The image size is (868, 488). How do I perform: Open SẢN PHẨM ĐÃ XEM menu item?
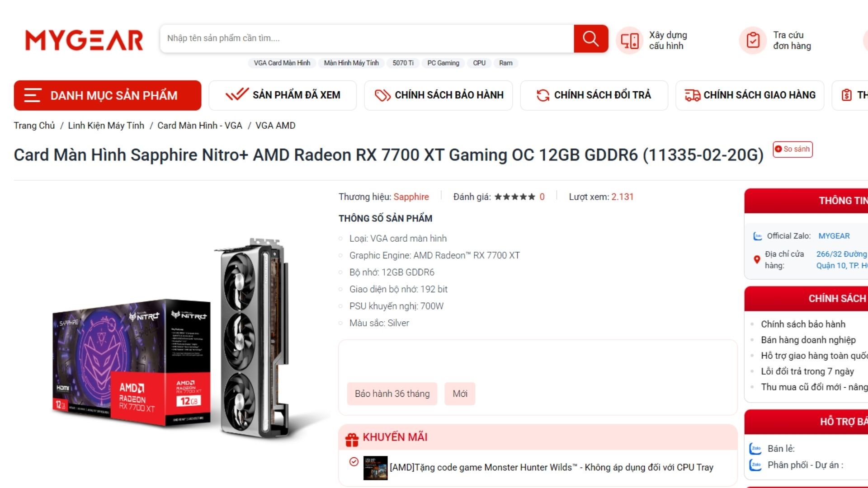tap(283, 95)
